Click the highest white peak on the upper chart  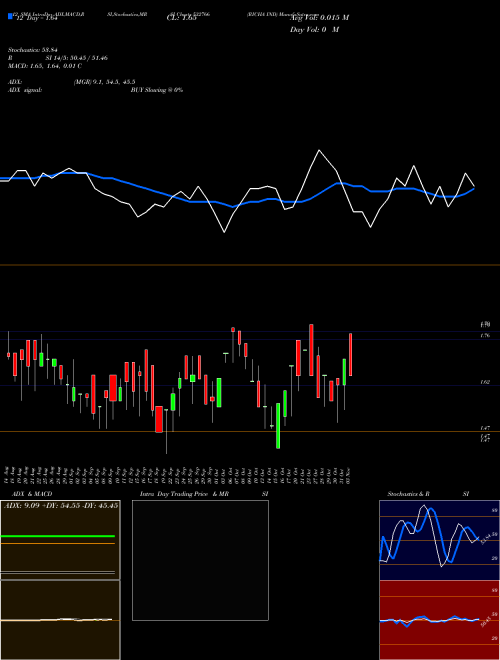tap(319, 150)
